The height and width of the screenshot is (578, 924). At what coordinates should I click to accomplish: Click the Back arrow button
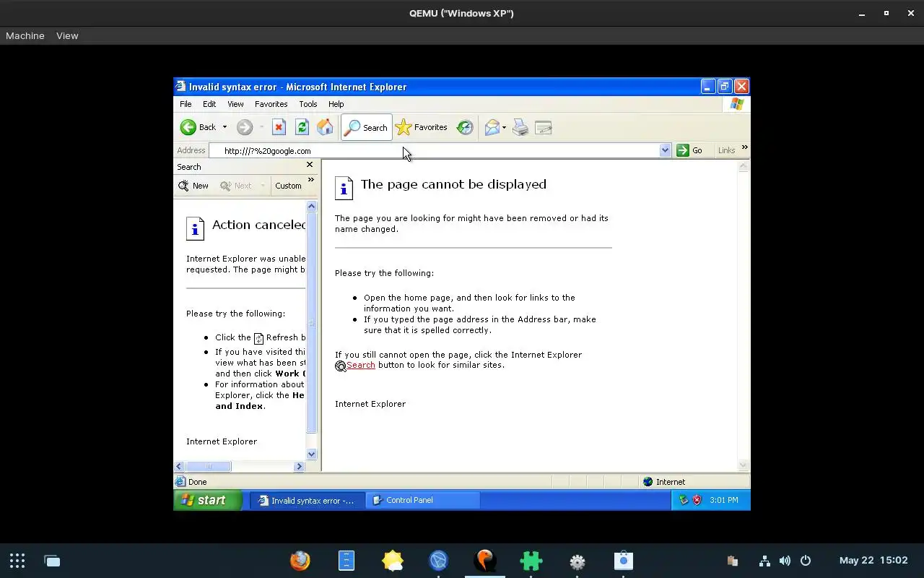[x=199, y=127]
